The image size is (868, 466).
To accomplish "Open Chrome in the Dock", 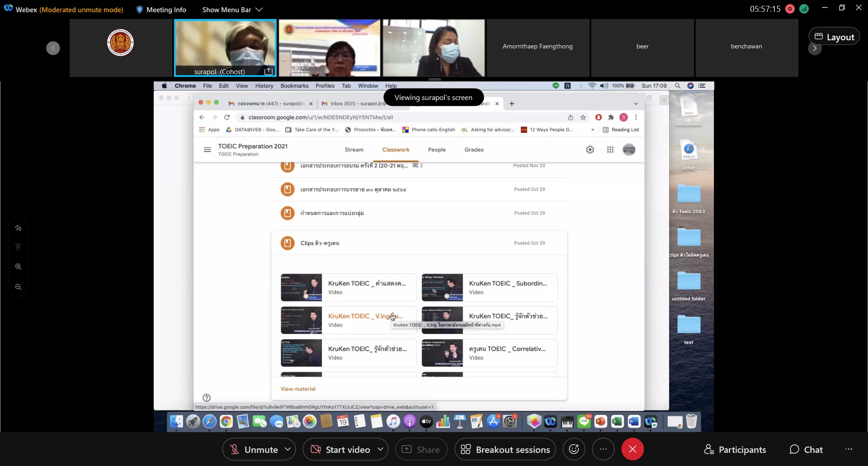I will pos(226,422).
